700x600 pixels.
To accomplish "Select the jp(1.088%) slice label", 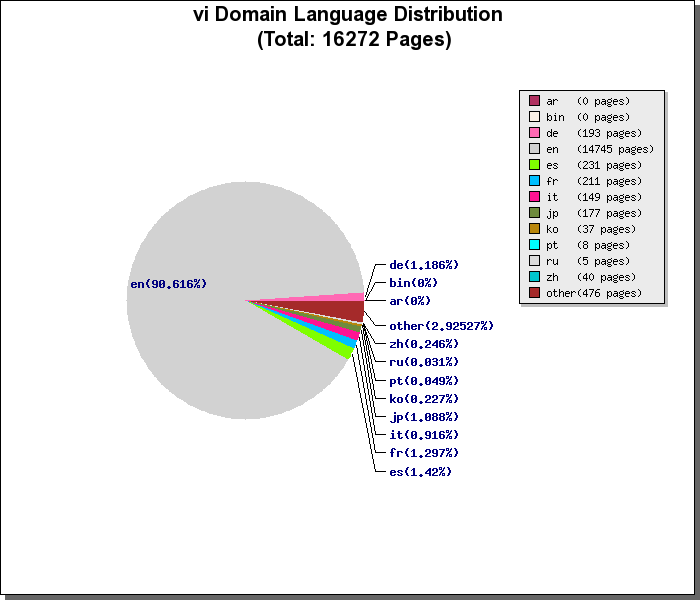I will coord(424,417).
